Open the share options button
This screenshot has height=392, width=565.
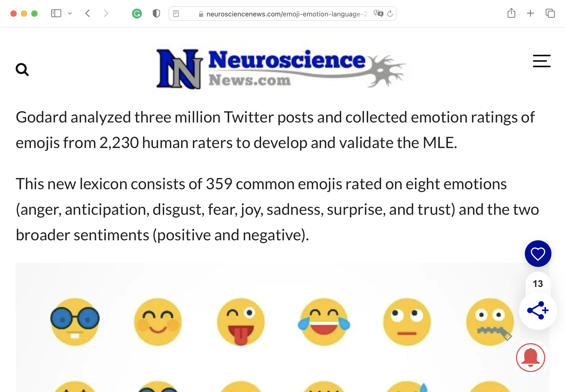[x=538, y=310]
